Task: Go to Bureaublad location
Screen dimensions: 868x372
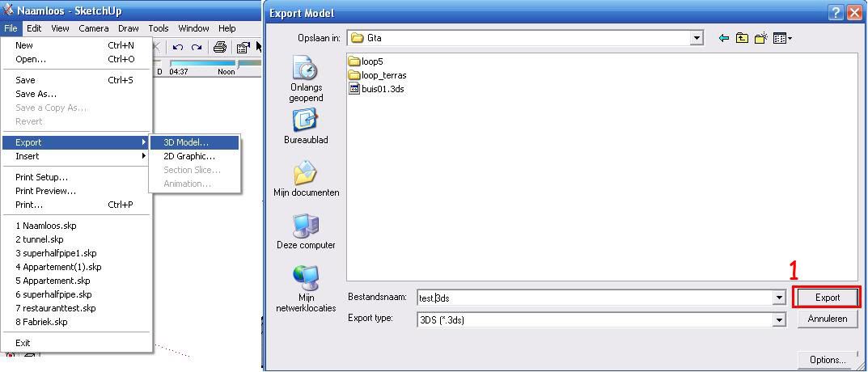Action: (306, 126)
